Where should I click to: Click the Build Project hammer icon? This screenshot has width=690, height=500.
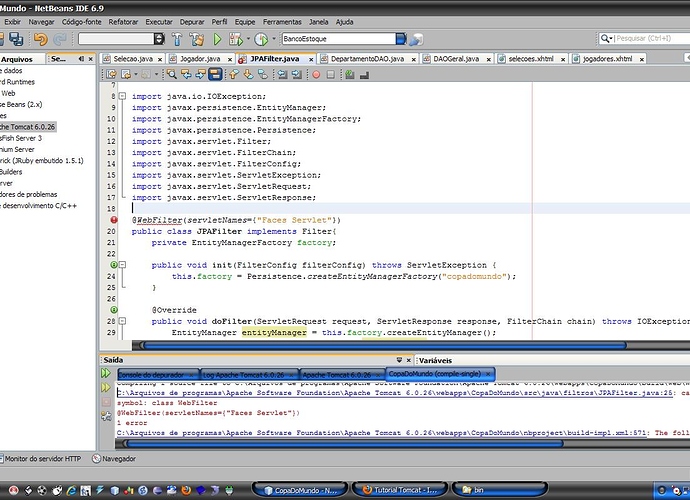[x=177, y=39]
